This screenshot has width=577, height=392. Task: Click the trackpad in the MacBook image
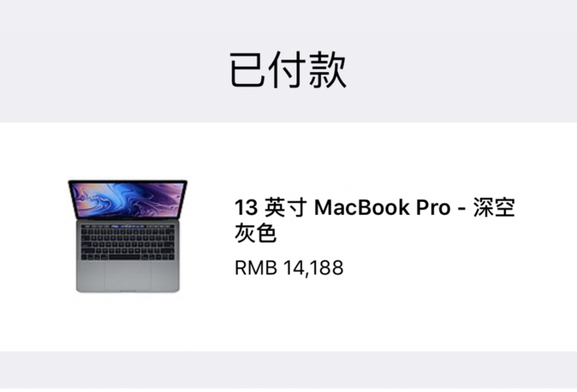(x=127, y=276)
